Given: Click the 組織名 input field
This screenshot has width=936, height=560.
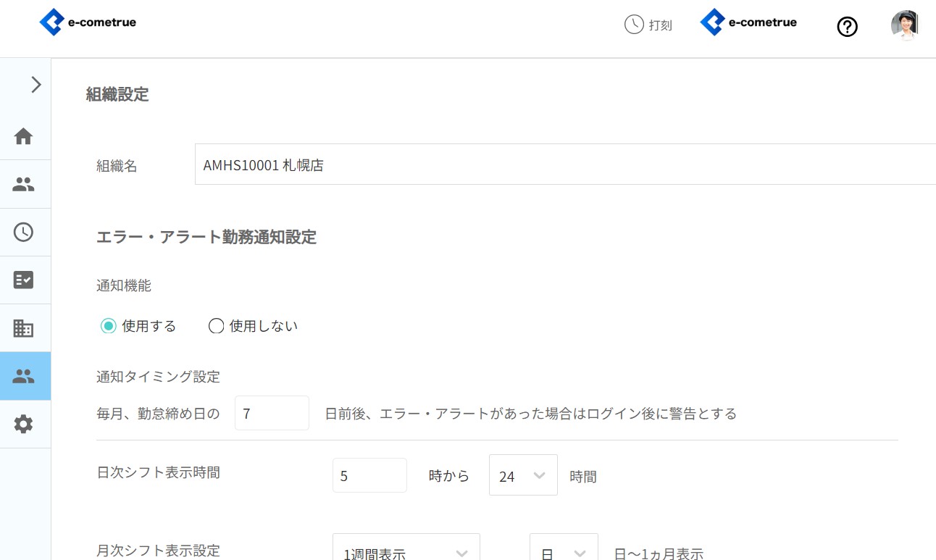Looking at the screenshot, I should (565, 164).
